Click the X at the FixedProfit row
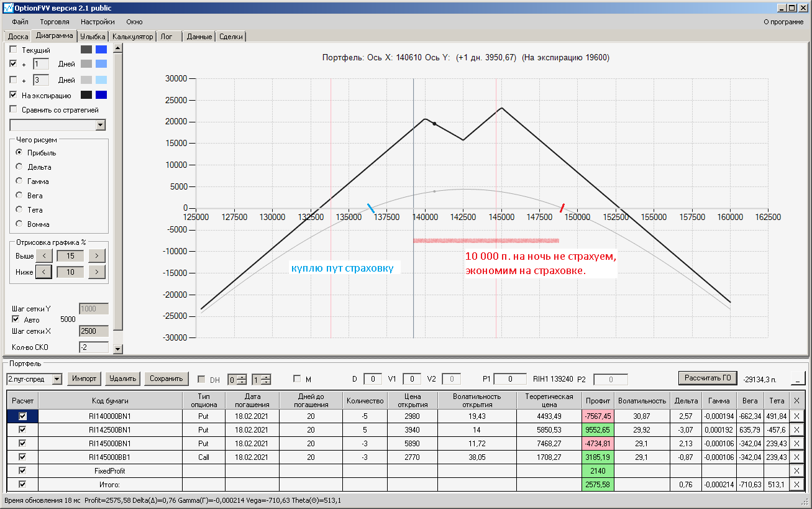The image size is (812, 509). 797,470
